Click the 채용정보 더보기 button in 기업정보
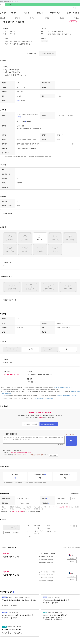 (71, 526)
